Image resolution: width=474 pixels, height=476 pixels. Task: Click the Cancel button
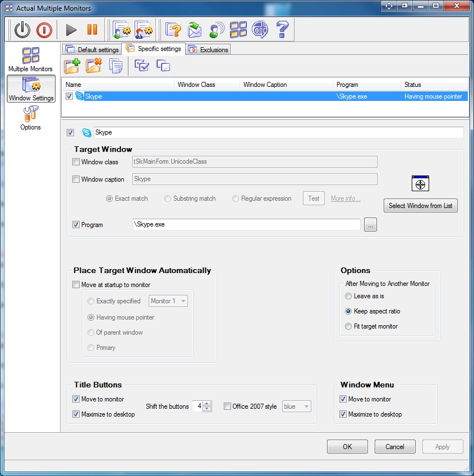pyautogui.click(x=395, y=446)
